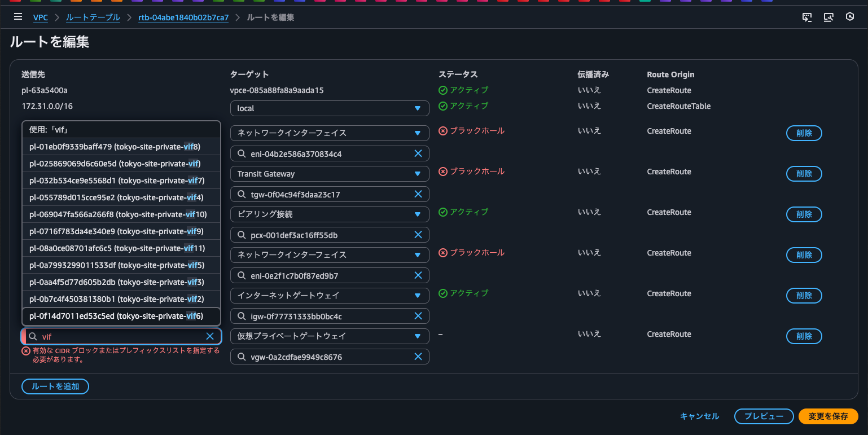
Task: Click the topmost 削除 button
Action: point(804,133)
